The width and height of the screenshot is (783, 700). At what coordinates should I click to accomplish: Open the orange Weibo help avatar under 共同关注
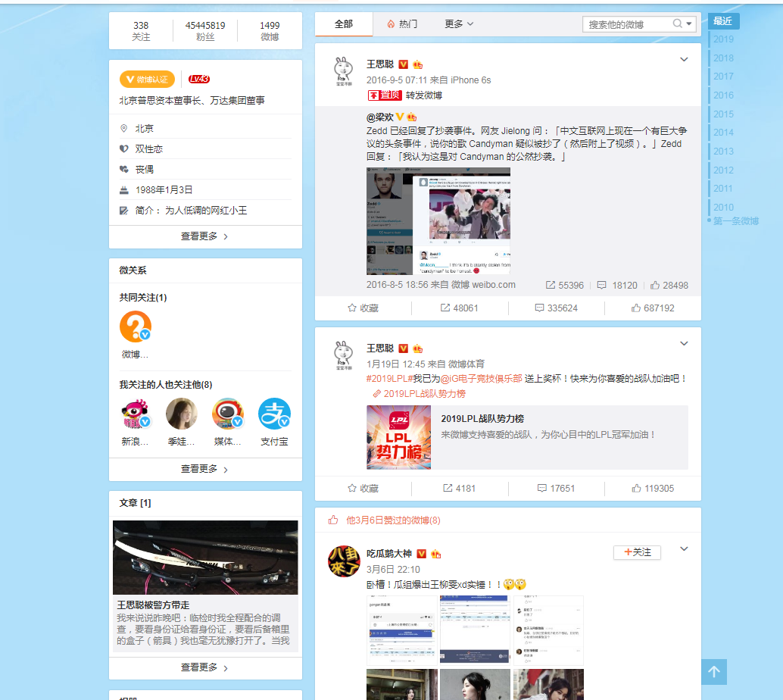tap(136, 327)
